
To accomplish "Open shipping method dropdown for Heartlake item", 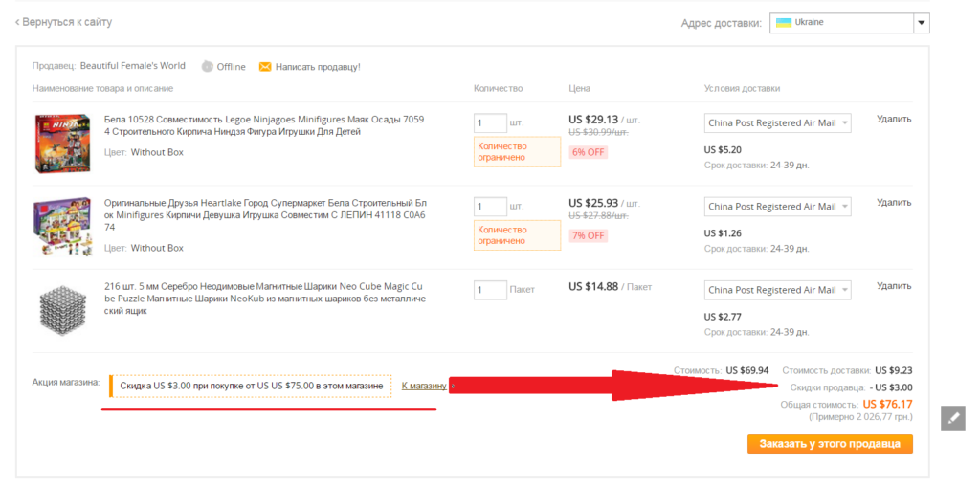I will pos(777,207).
